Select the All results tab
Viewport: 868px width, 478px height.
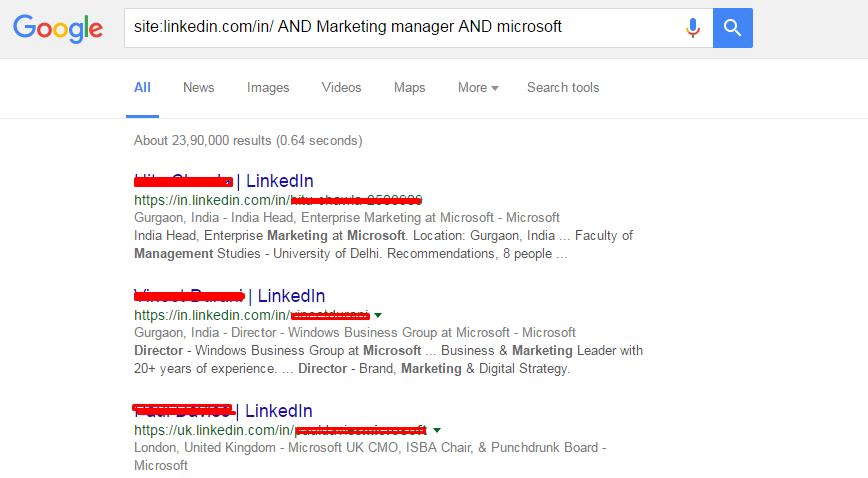(142, 88)
